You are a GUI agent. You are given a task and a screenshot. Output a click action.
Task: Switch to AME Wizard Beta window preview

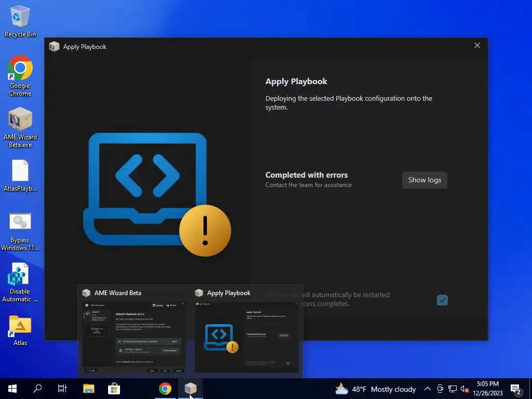click(134, 337)
